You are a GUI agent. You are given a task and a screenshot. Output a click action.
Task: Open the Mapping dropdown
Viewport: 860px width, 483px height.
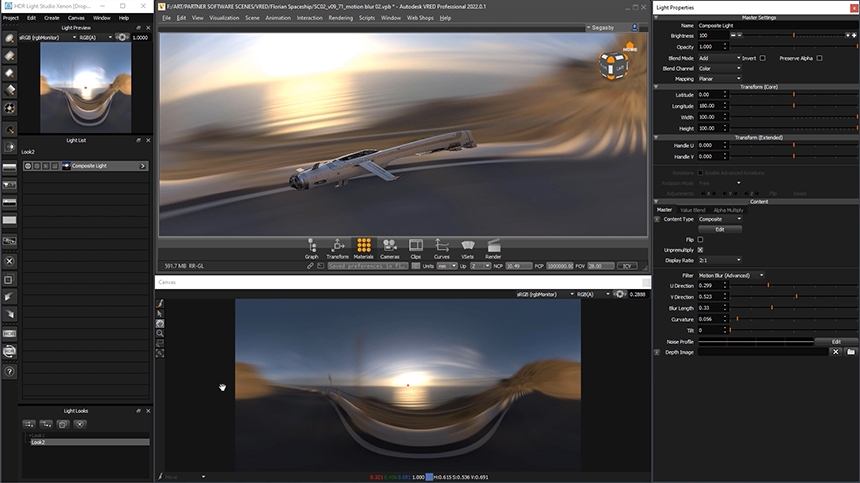pos(720,79)
